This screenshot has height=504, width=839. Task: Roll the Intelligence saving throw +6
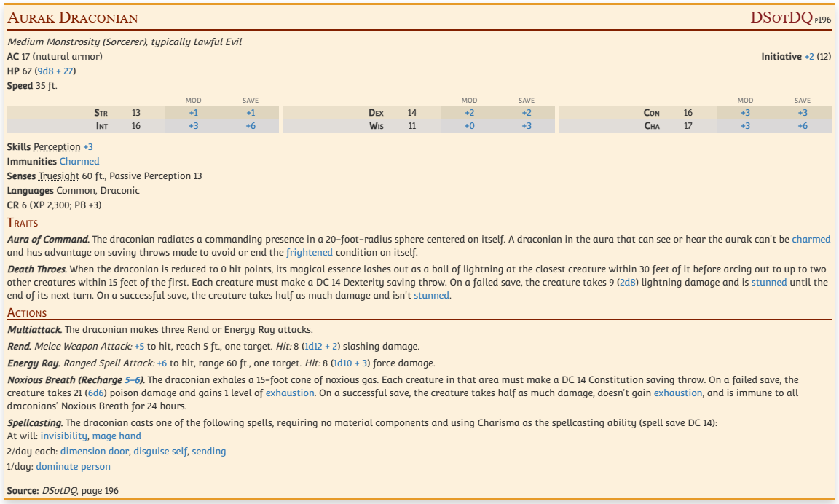click(251, 126)
